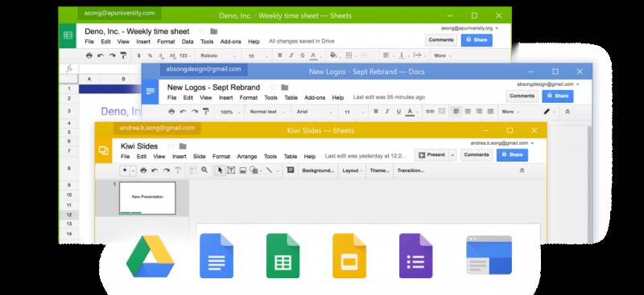The image size is (644, 295).
Task: Star the Deno, Inc. Weekly time sheet
Action: point(202,31)
